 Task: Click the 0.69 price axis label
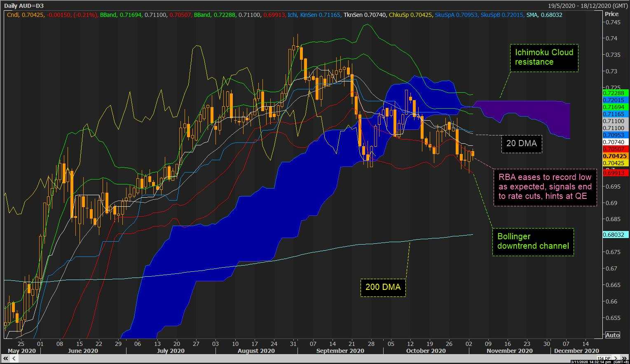pos(611,203)
